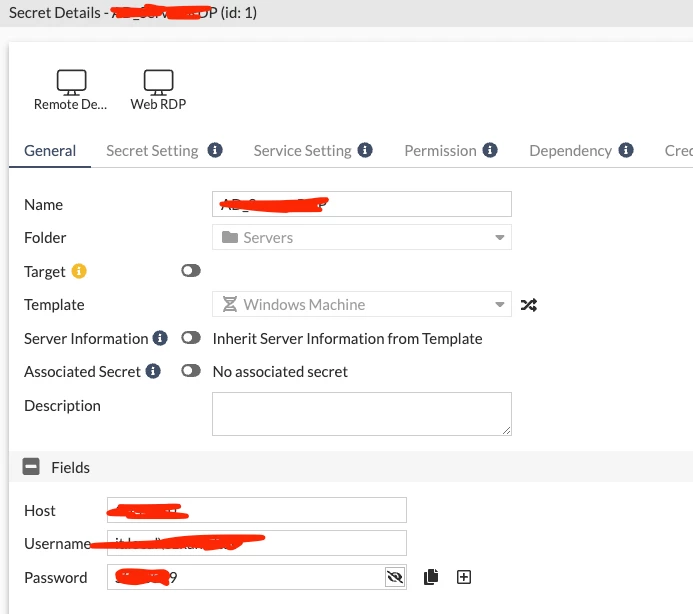The height and width of the screenshot is (614, 693).
Task: Click the Username input field
Action: point(257,543)
